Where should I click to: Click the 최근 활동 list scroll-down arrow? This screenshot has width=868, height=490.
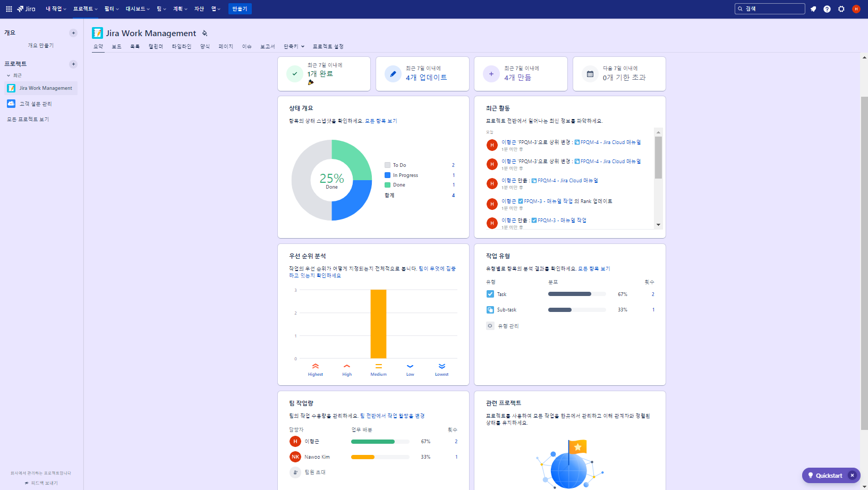(659, 225)
